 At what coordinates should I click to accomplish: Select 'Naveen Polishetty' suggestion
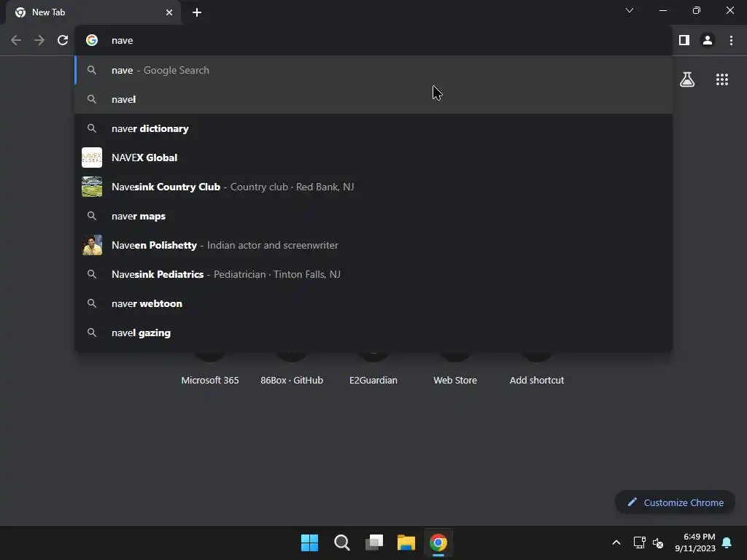[373, 245]
